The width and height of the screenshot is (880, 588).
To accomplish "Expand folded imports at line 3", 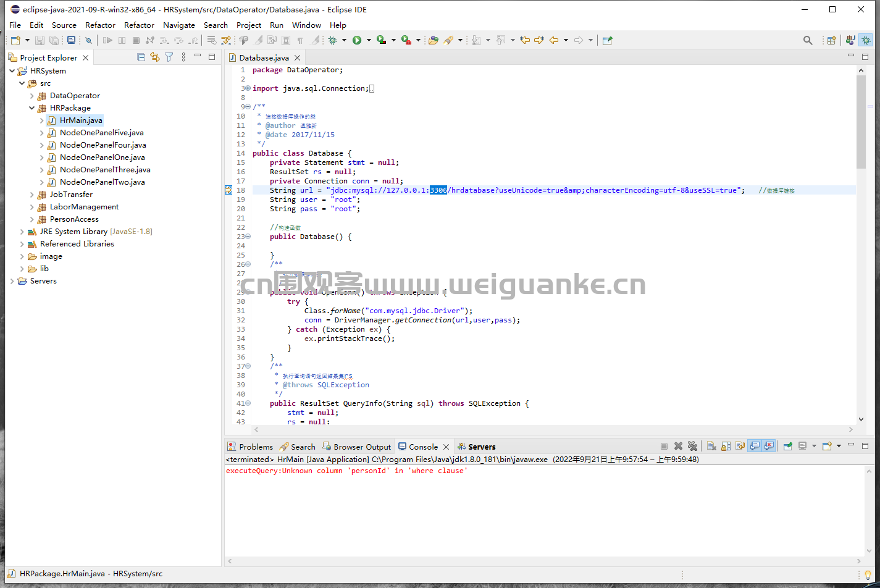I will pyautogui.click(x=248, y=88).
